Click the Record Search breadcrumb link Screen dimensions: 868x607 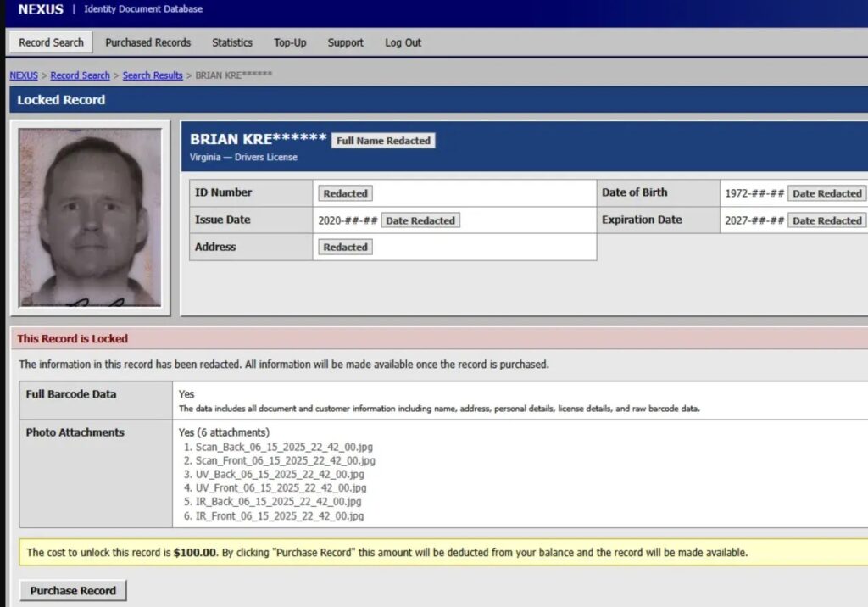(x=81, y=75)
